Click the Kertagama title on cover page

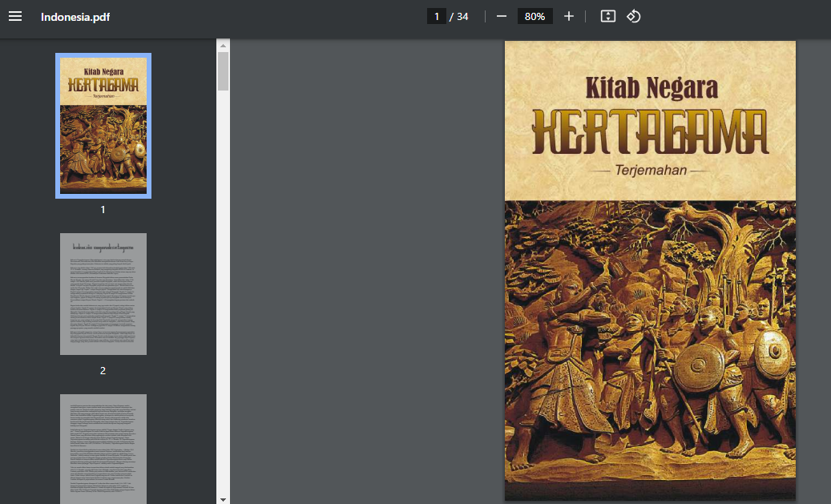click(650, 131)
